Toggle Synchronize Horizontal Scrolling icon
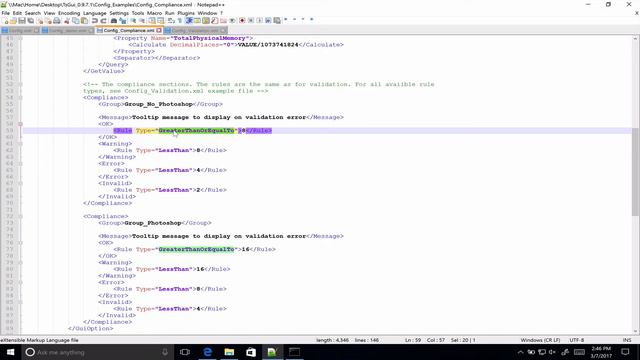 coord(160,20)
